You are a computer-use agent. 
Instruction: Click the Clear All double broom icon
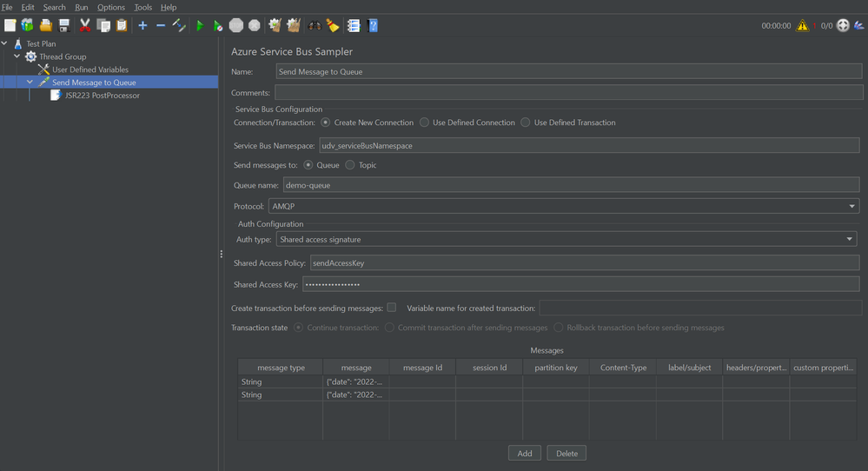294,25
